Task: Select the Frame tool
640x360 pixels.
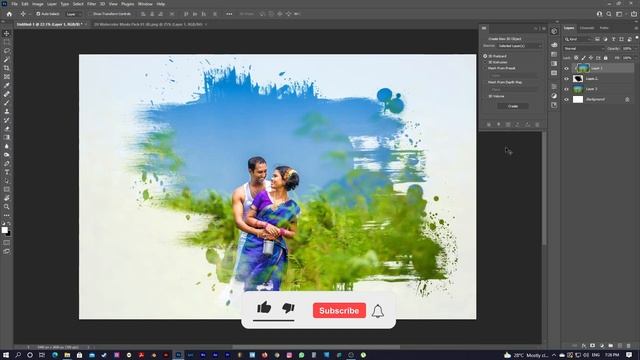Action: (7, 77)
